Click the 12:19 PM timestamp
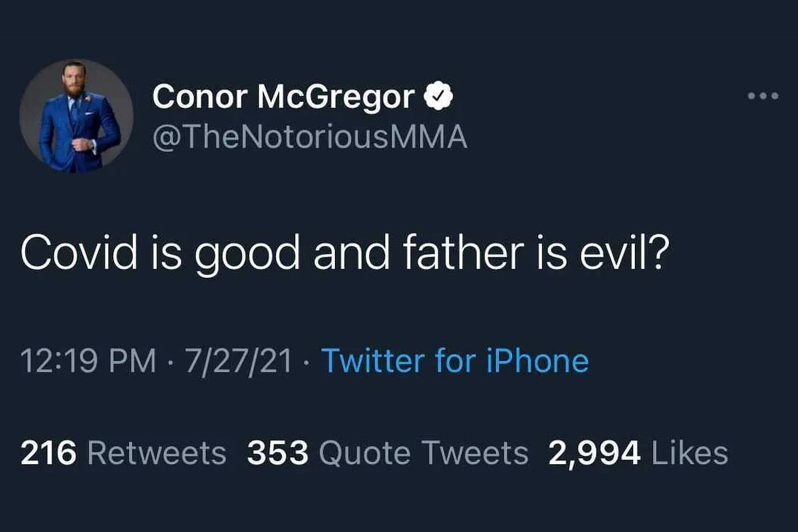The width and height of the screenshot is (798, 532). pos(88,361)
